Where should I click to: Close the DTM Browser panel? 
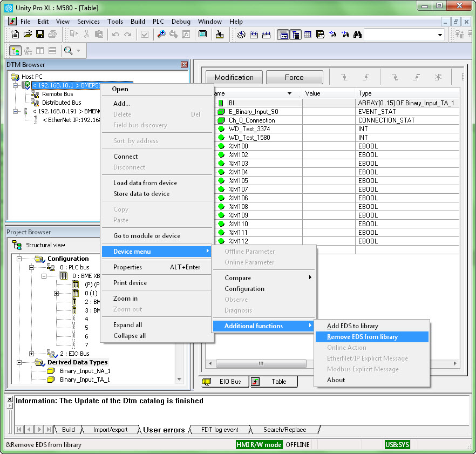(184, 65)
